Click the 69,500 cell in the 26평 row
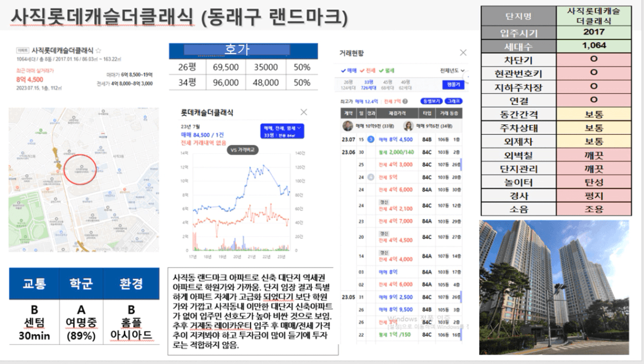This screenshot has height=364, width=644. [x=226, y=67]
